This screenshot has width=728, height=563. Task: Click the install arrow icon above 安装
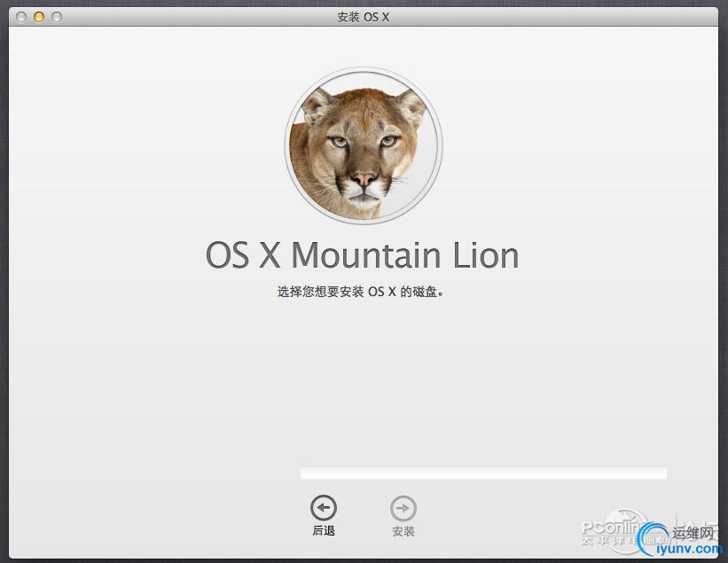(403, 508)
